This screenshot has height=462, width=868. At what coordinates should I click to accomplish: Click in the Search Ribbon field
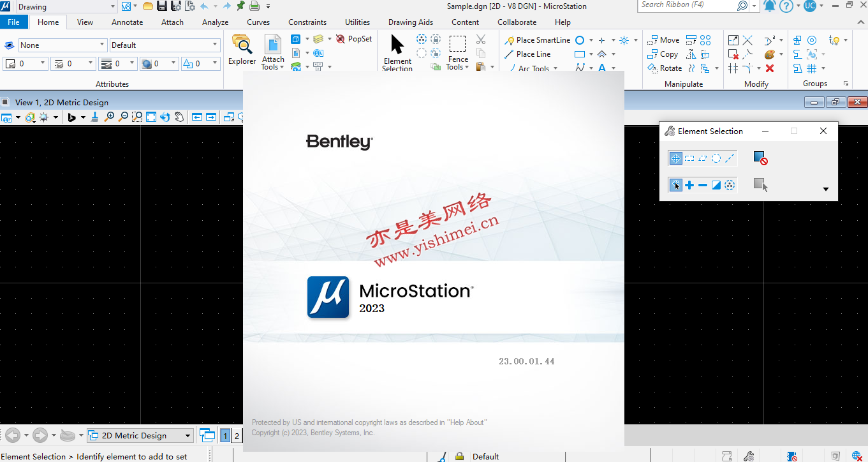click(688, 5)
